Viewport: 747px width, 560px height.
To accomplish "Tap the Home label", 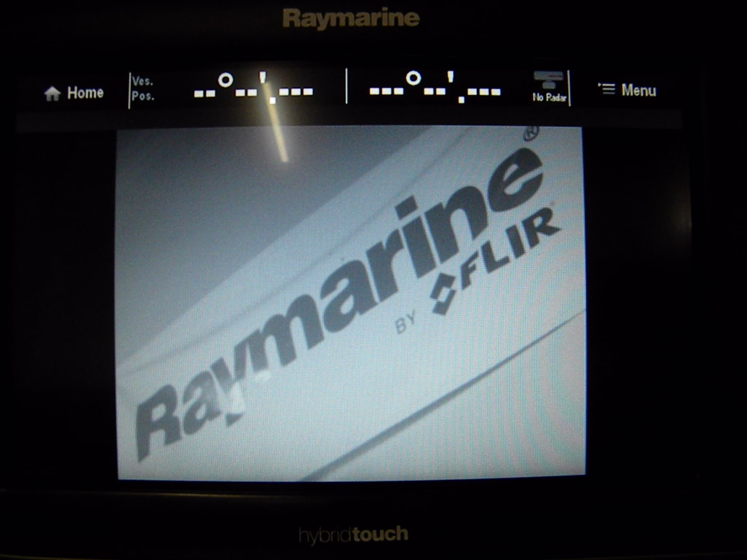I will [x=85, y=93].
